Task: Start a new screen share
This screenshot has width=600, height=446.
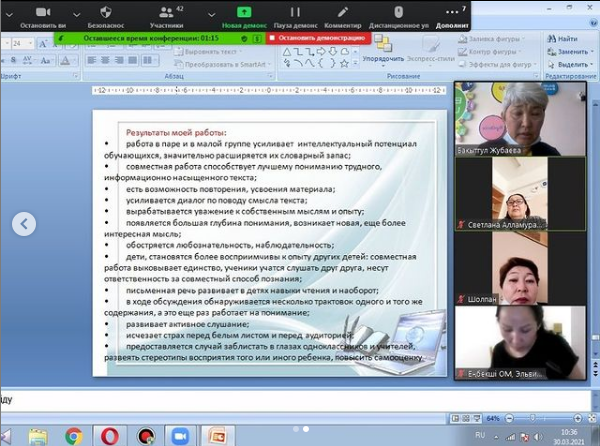Action: 243,14
